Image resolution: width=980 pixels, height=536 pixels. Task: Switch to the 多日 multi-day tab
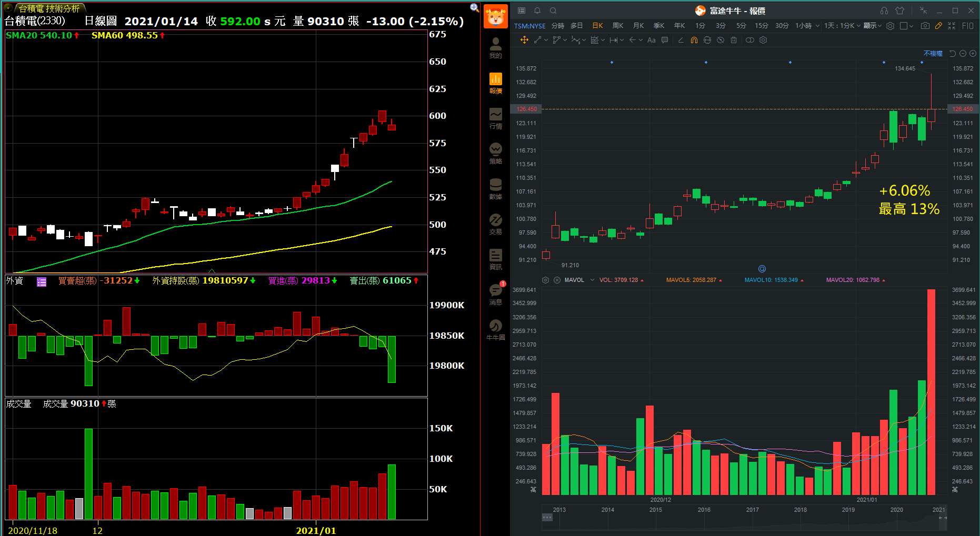576,26
